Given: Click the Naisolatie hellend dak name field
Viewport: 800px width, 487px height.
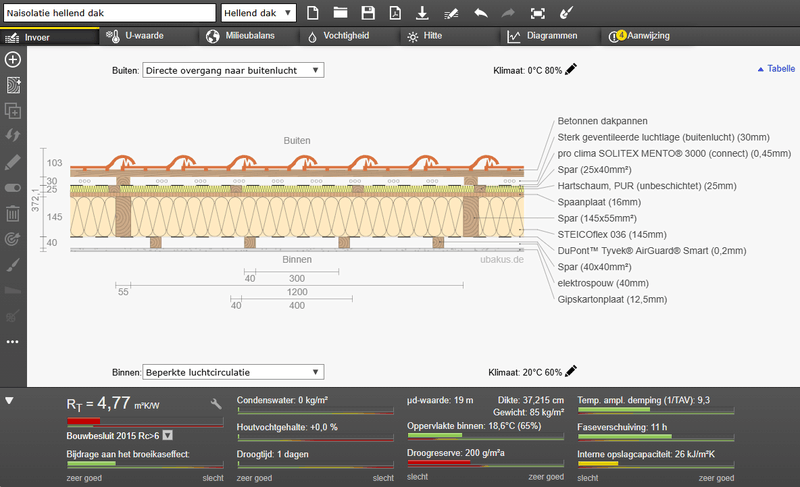Looking at the screenshot, I should coord(110,13).
